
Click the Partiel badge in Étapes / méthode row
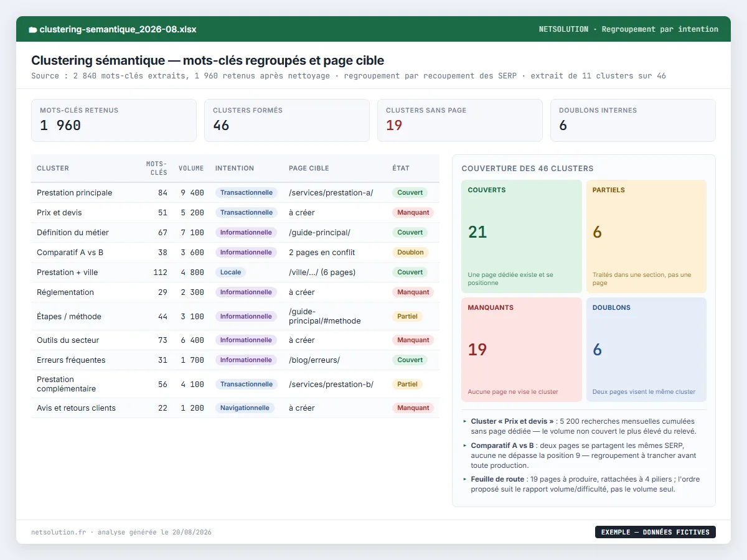pyautogui.click(x=407, y=317)
